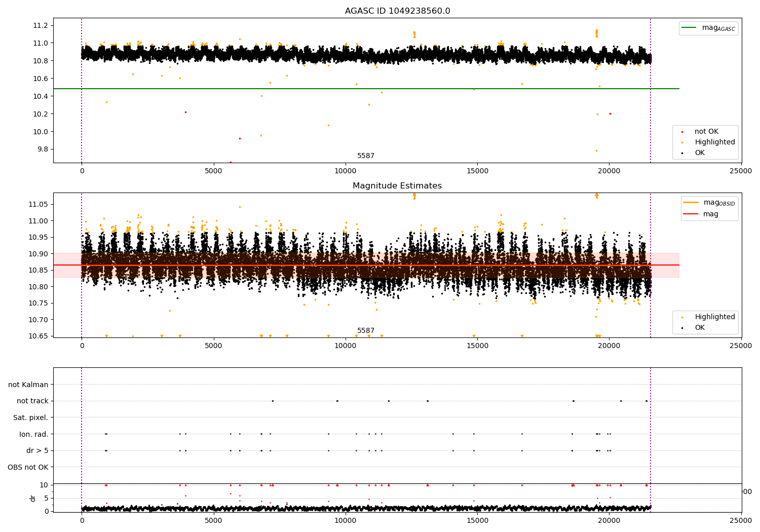Viewport: 760px width, 532px height.
Task: Select the 'not Kalman' row label
Action: (28, 385)
